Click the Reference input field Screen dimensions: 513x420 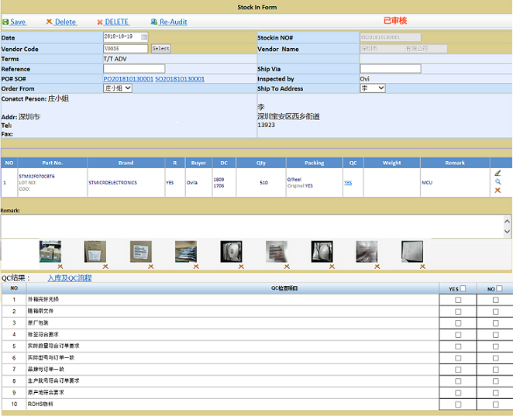(134, 69)
